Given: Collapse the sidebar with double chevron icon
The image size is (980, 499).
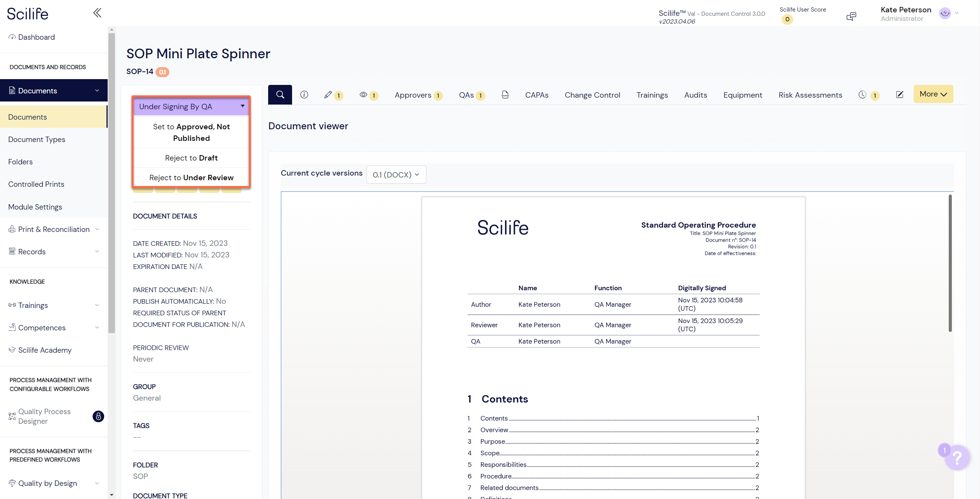Looking at the screenshot, I should 97,13.
